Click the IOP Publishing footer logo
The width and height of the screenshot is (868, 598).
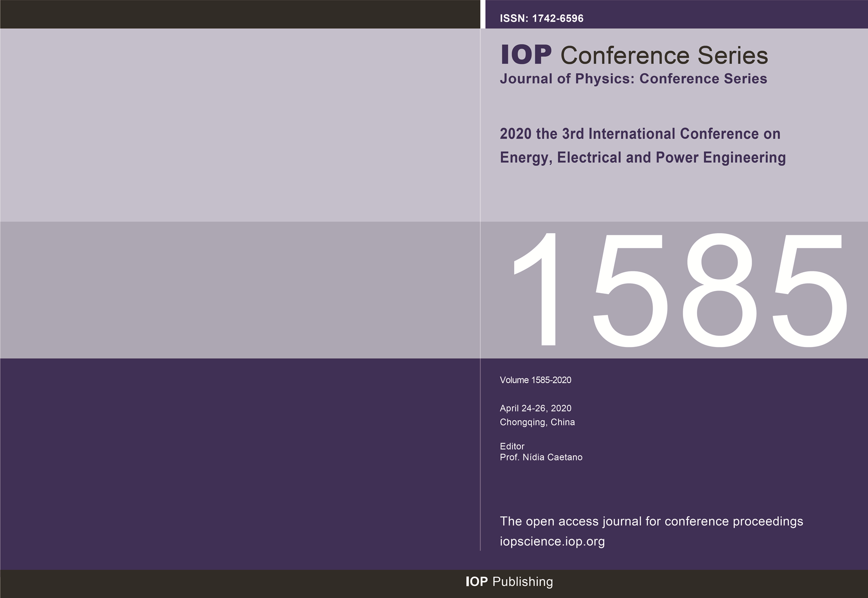pos(509,582)
